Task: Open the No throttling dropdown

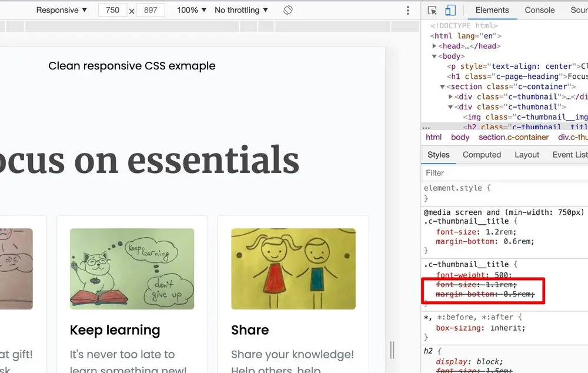Action: pyautogui.click(x=241, y=10)
